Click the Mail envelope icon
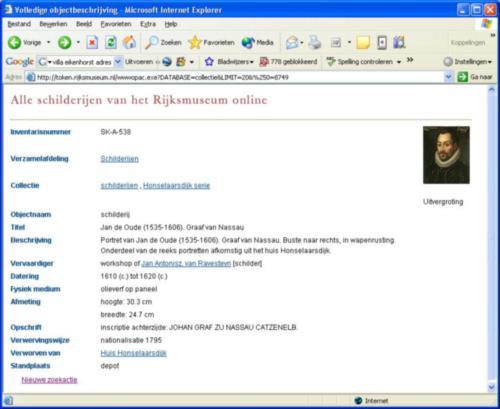 pos(292,43)
